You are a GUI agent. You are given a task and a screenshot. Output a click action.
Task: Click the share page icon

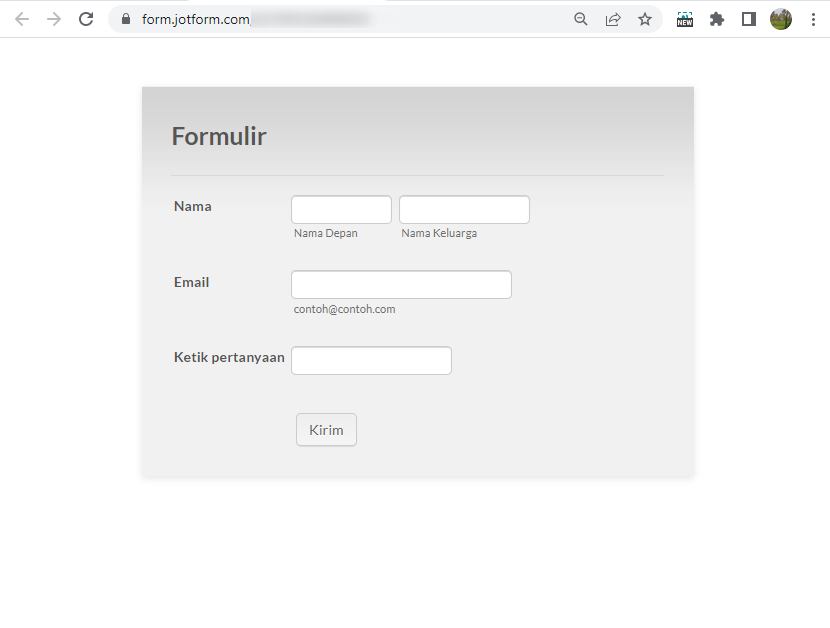[612, 20]
